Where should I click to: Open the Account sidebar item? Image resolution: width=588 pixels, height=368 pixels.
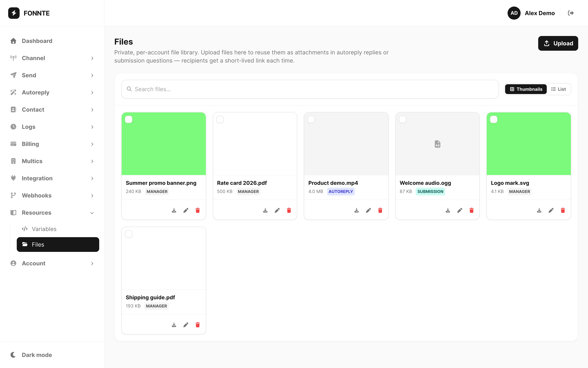tap(52, 263)
